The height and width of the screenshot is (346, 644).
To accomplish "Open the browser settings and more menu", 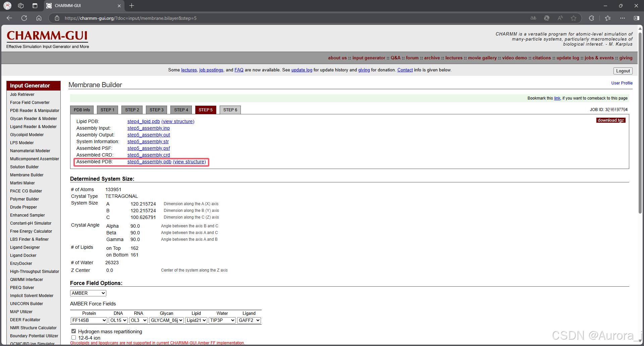I will tap(623, 18).
